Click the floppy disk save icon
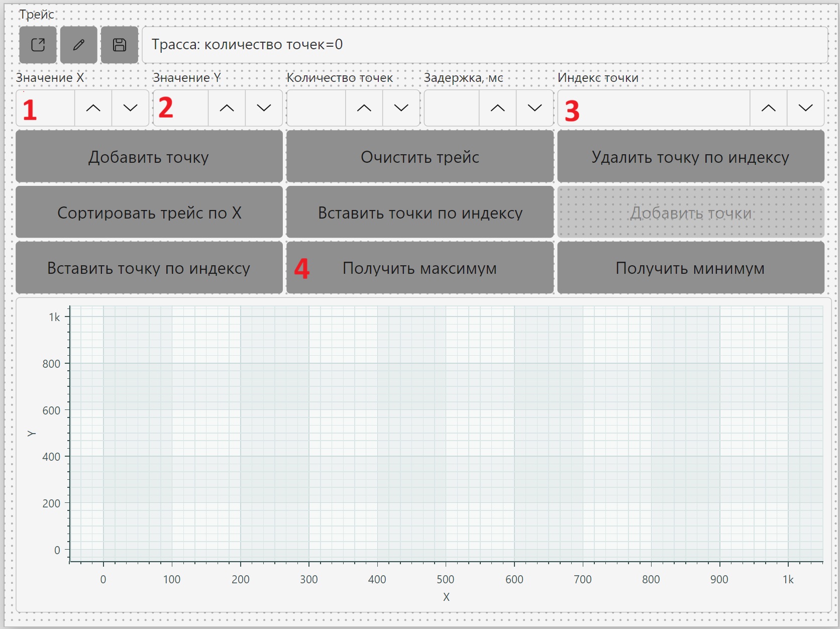The height and width of the screenshot is (629, 840). 120,45
